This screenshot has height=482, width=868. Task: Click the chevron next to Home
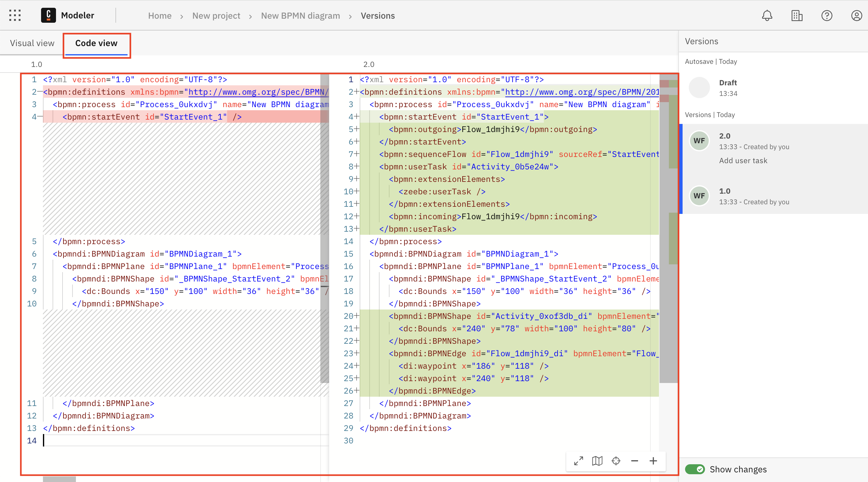[182, 16]
